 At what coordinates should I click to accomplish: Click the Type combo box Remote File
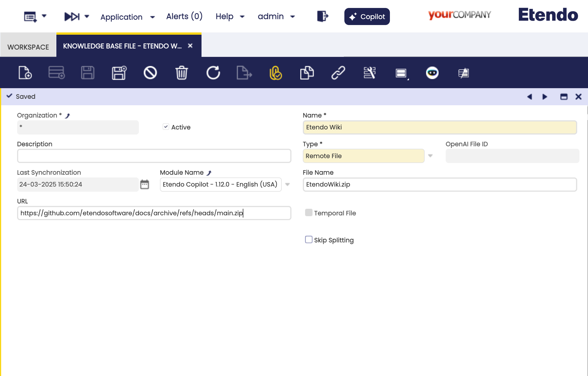coord(363,156)
